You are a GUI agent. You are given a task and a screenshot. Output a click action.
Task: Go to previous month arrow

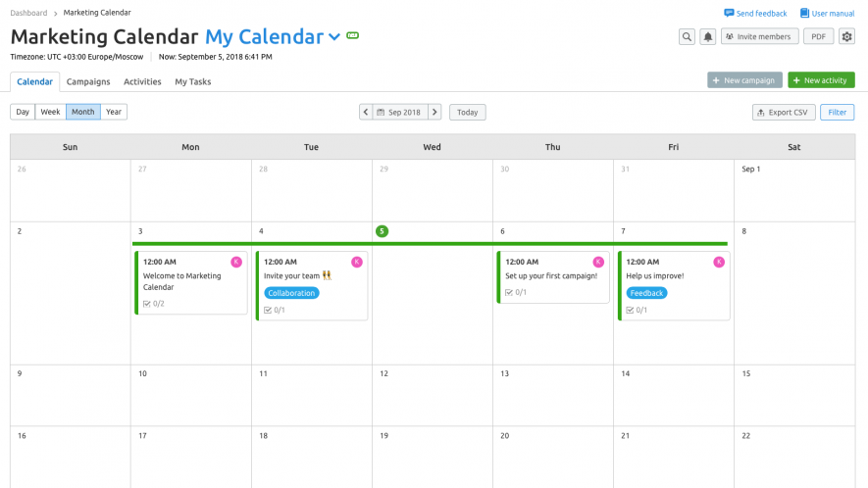tap(366, 113)
